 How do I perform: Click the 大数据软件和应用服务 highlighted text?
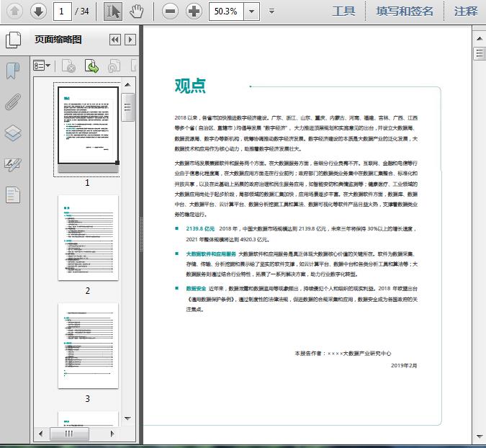(x=211, y=254)
